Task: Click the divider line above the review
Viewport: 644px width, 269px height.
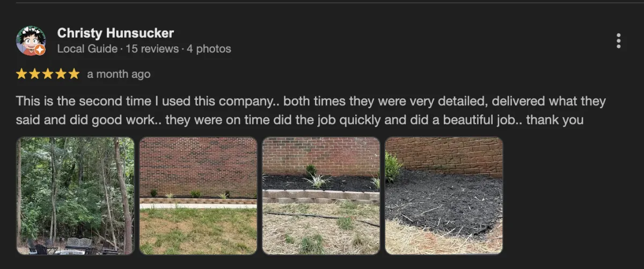Action: tap(322, 3)
